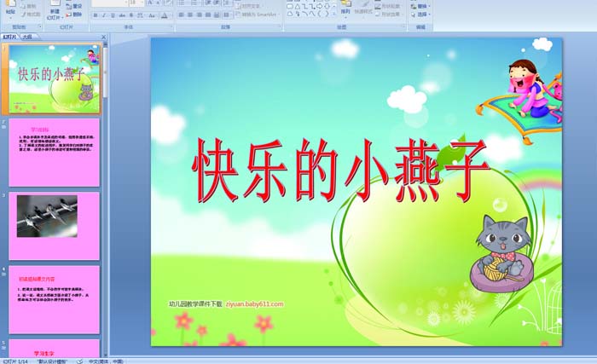Viewport: 597px width, 364px height.
Task: Open font group dialog launcher
Action: 171,26
